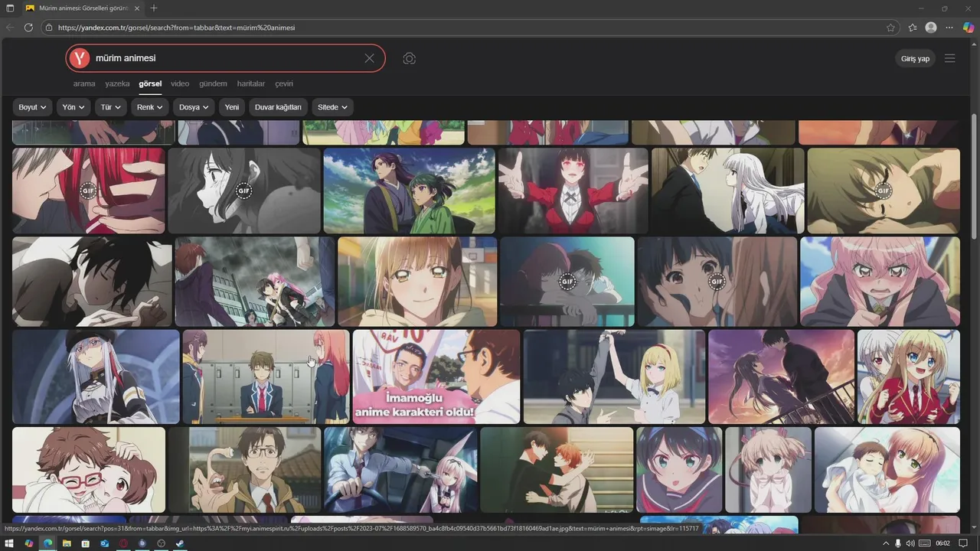
Task: Clear the search query with the X icon
Action: pyautogui.click(x=369, y=58)
